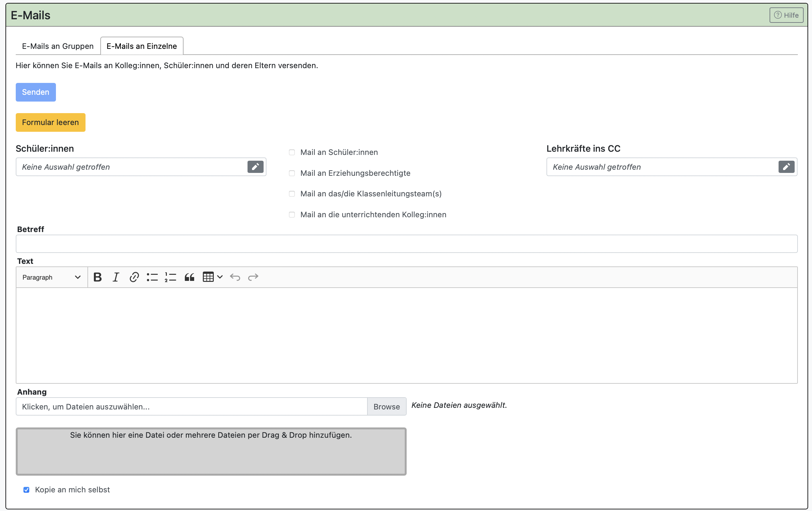Expand the table dropdown arrow

[220, 277]
